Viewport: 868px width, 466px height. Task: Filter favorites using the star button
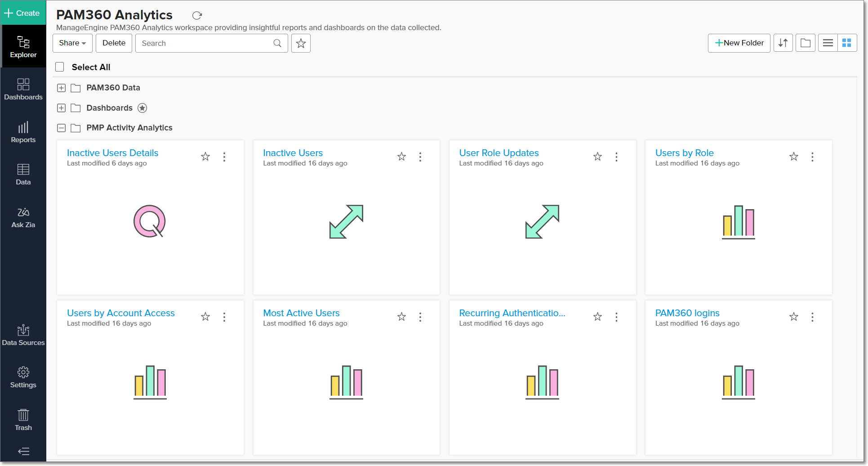301,43
